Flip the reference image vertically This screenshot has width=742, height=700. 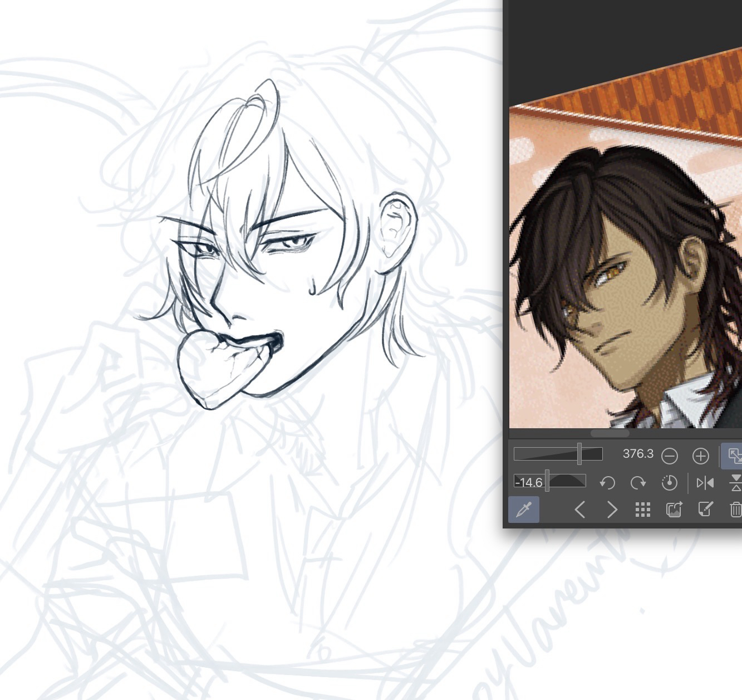(735, 482)
